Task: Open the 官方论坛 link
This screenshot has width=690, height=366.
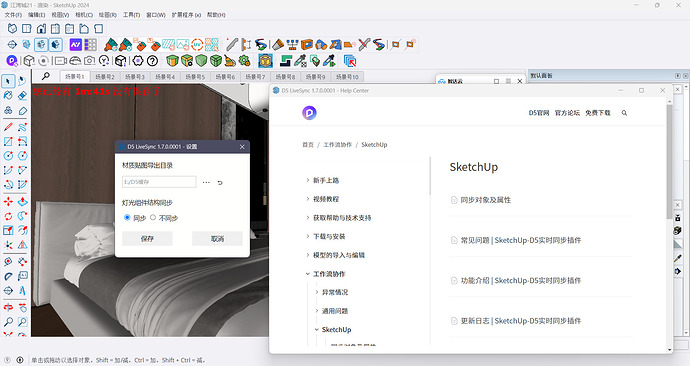Action: (567, 113)
